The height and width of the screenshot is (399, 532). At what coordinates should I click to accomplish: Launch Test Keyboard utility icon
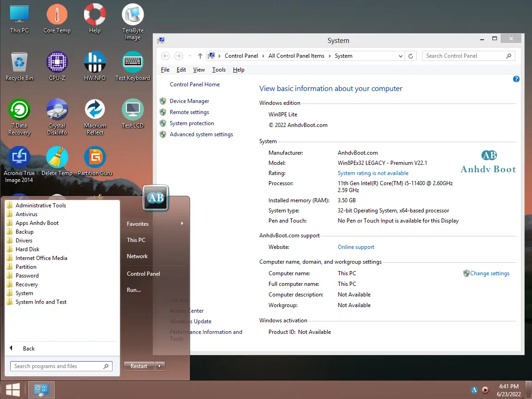click(x=133, y=66)
